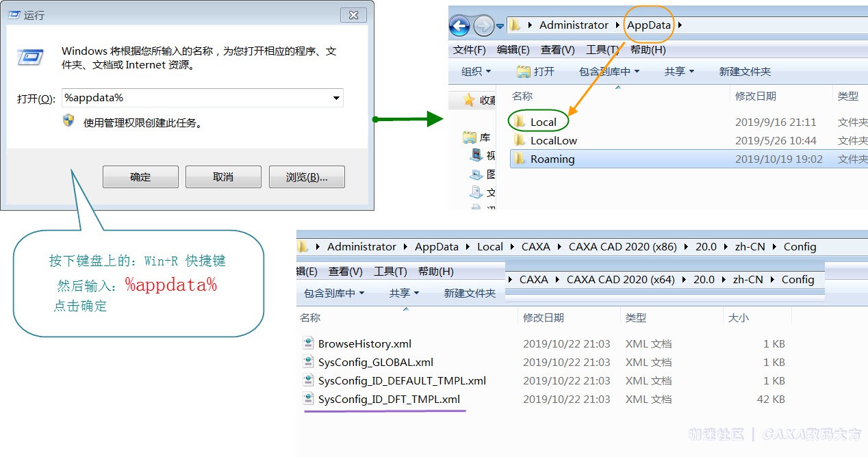Open 工具(T) menu in the Config window
The height and width of the screenshot is (457, 868).
(x=390, y=272)
